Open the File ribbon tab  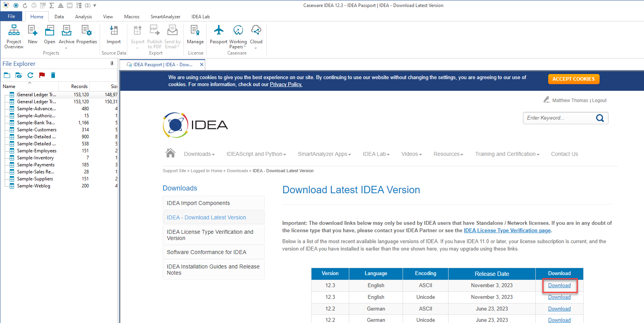pyautogui.click(x=11, y=16)
